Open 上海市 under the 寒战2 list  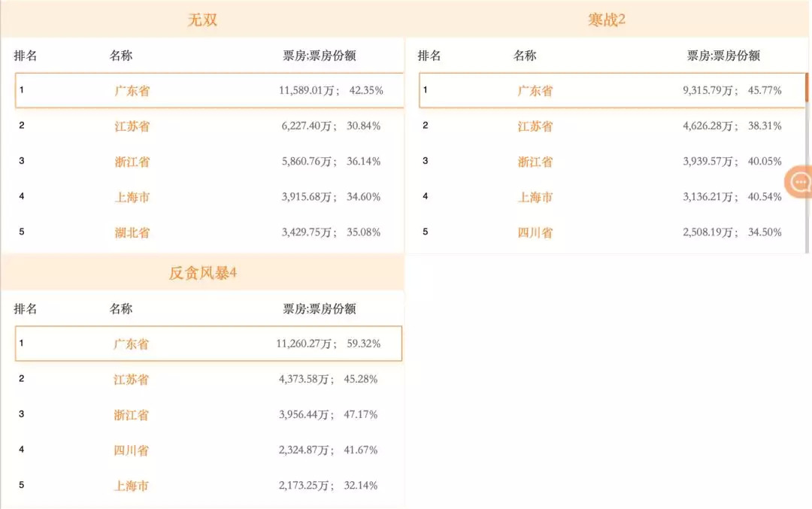click(535, 197)
